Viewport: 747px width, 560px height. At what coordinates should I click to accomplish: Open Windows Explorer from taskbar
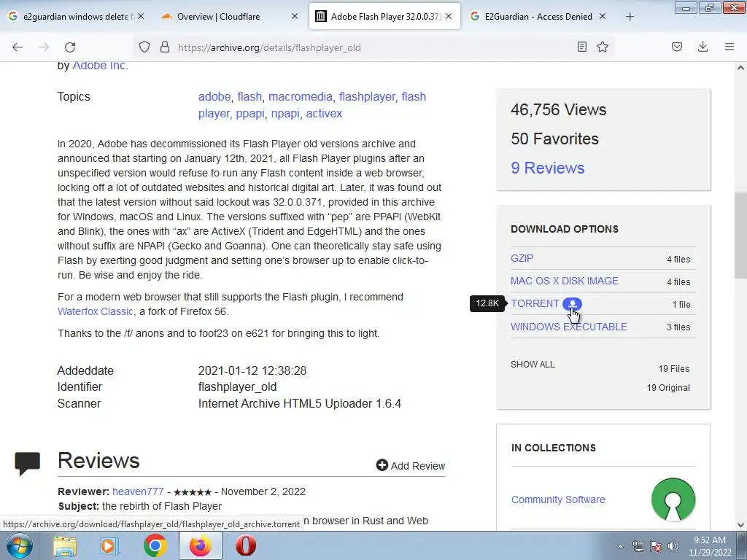click(65, 546)
